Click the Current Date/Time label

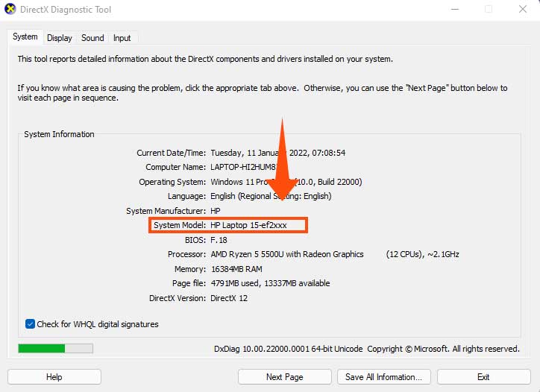(x=171, y=153)
